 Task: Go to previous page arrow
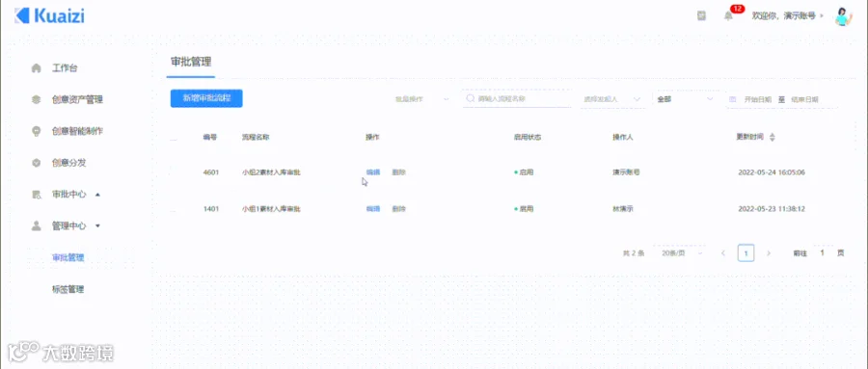click(x=723, y=253)
